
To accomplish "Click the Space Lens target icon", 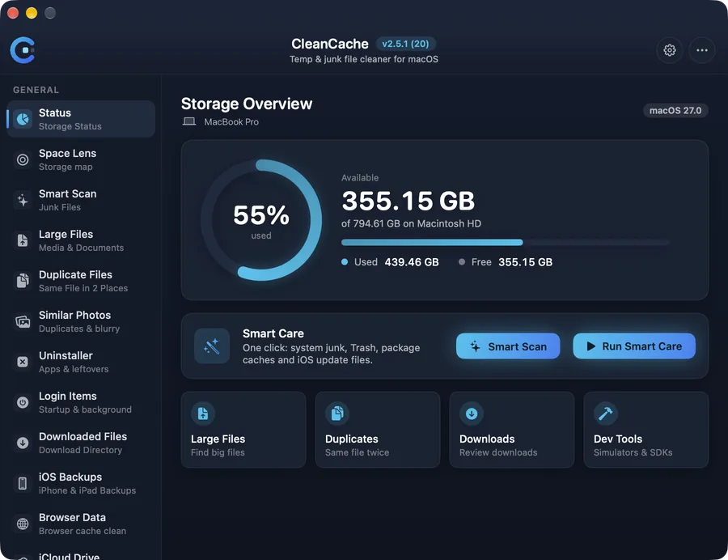I will click(x=23, y=159).
